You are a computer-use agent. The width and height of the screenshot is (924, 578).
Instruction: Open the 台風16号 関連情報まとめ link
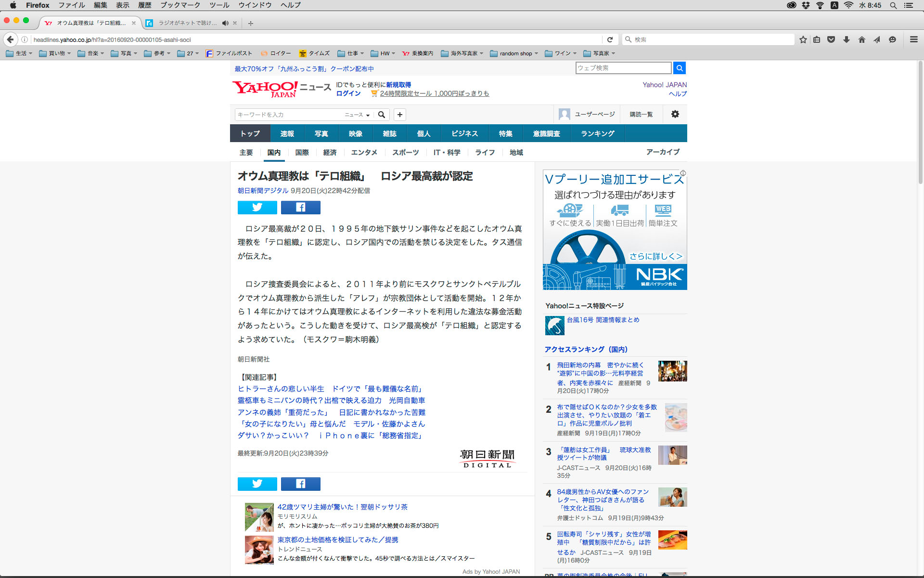tap(603, 320)
